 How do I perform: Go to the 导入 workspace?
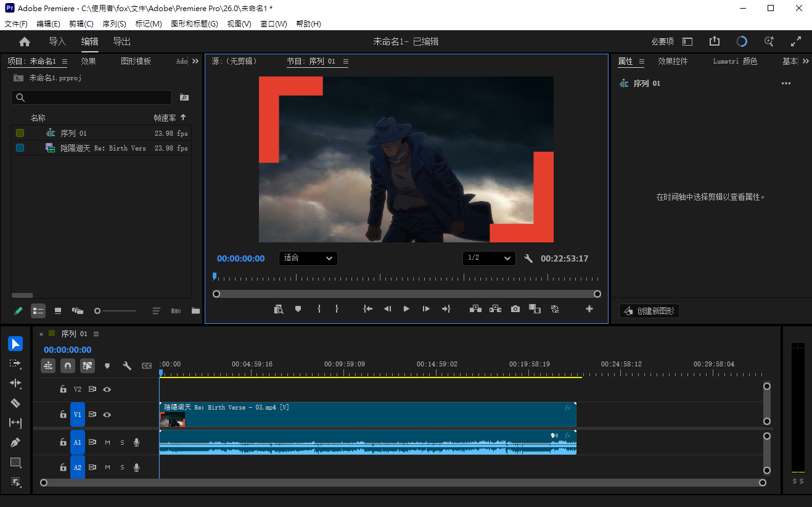57,41
